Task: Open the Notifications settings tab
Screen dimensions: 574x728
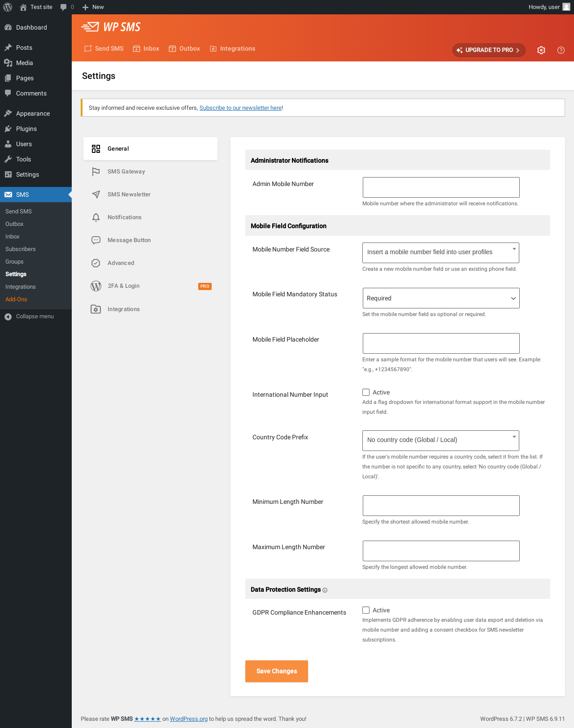Action: pos(124,217)
